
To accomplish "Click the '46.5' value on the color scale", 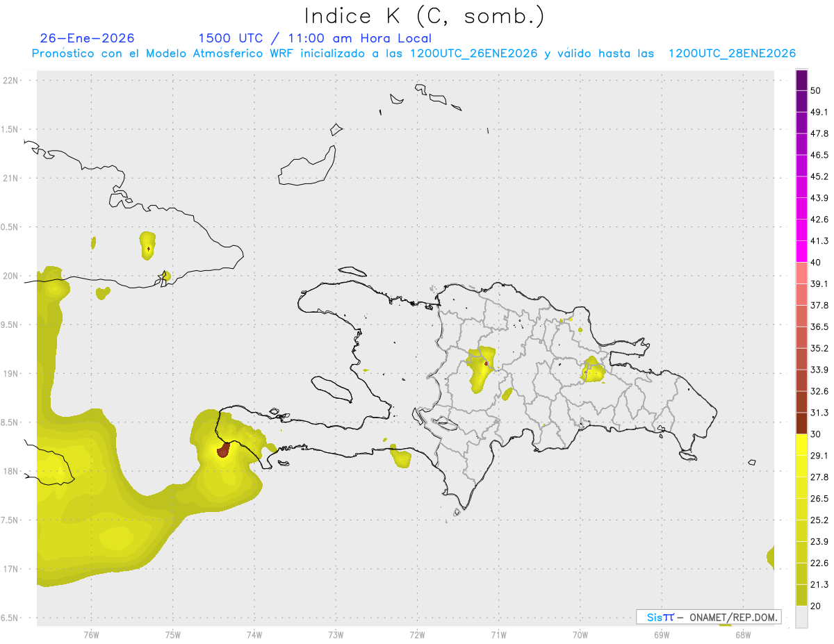I will point(819,155).
